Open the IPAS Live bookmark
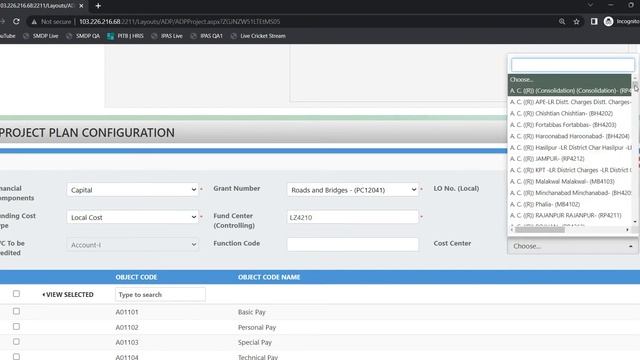The width and height of the screenshot is (640, 360). [x=167, y=36]
